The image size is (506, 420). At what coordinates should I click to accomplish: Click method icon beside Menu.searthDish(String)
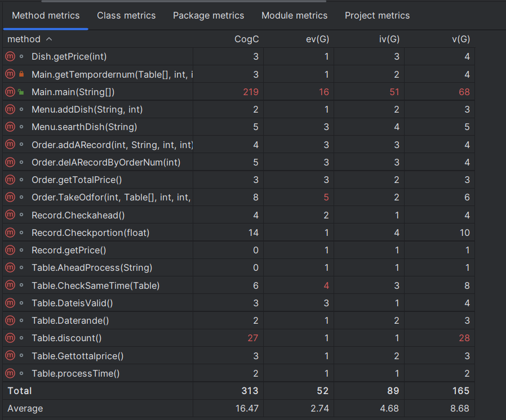pos(10,127)
